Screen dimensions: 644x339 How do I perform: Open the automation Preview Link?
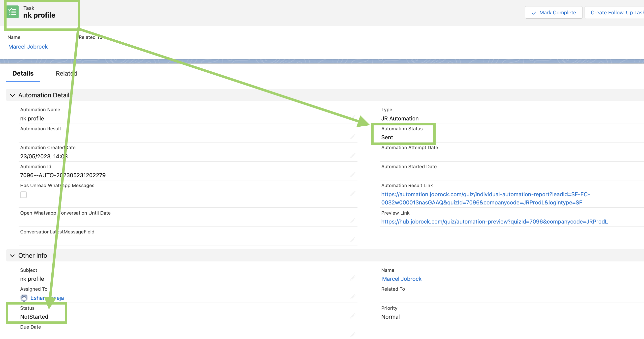pyautogui.click(x=494, y=222)
